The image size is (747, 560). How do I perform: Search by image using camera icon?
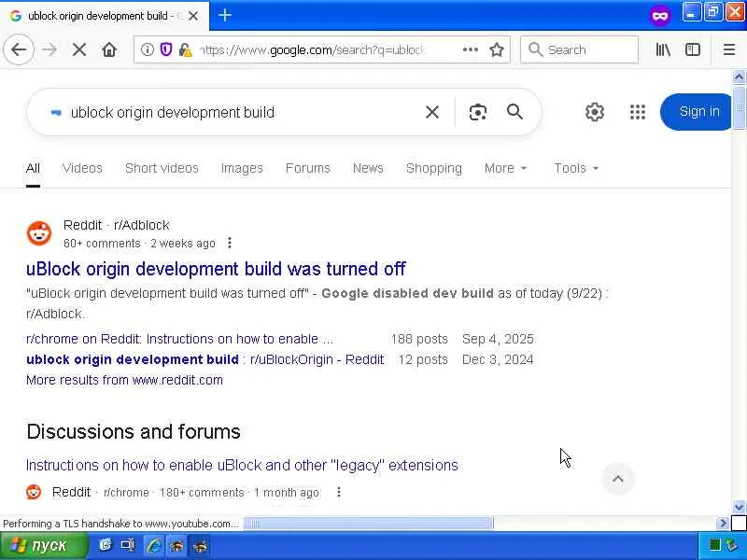pyautogui.click(x=477, y=112)
